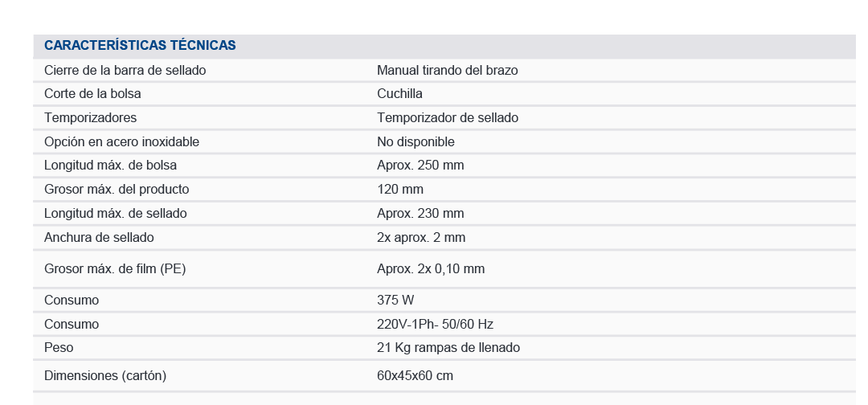Click the 'Manual tirando del brazo' value

pyautogui.click(x=447, y=71)
